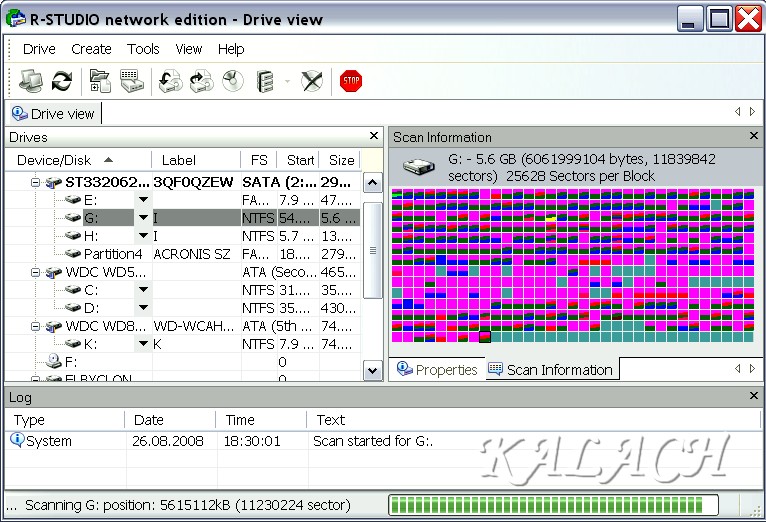The image size is (766, 522).
Task: Open the K: drive dropdown arrow
Action: click(143, 344)
